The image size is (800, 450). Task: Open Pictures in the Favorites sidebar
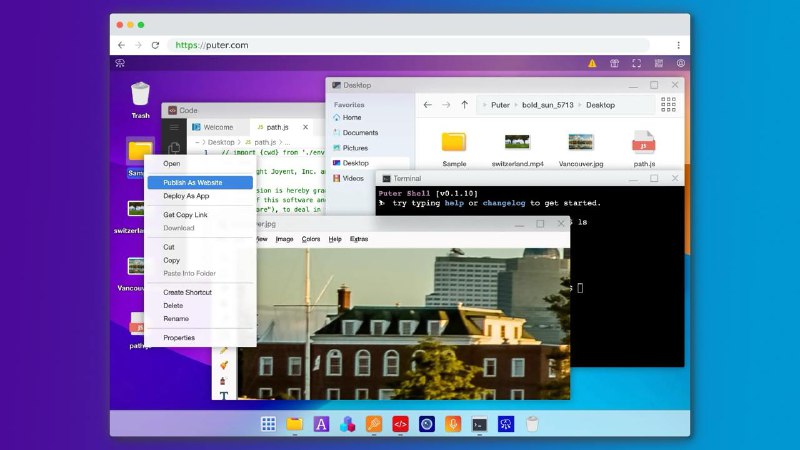click(x=355, y=147)
